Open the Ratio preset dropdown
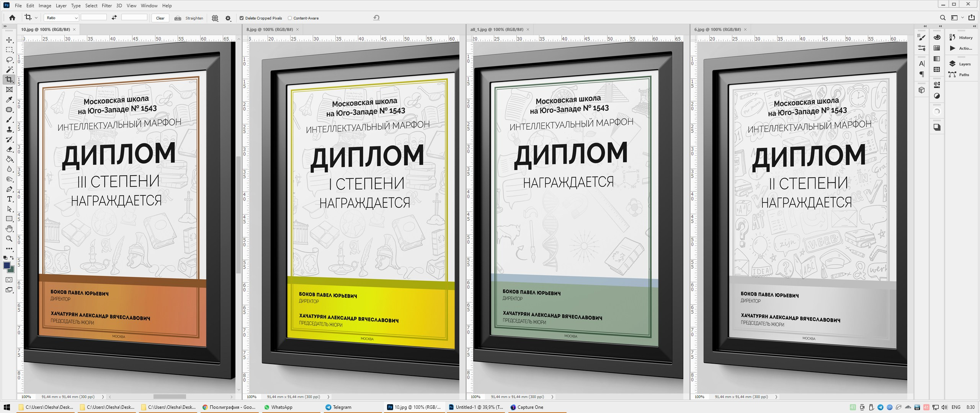This screenshot has width=980, height=413. [x=61, y=18]
